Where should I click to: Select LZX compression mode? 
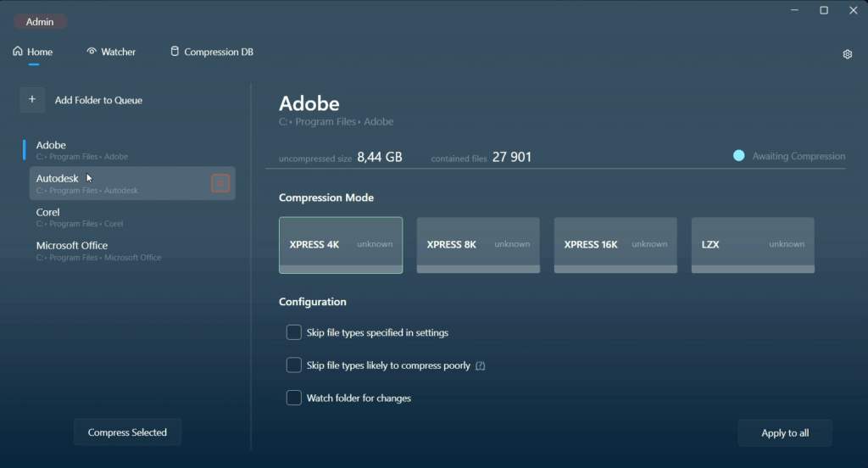(x=753, y=245)
